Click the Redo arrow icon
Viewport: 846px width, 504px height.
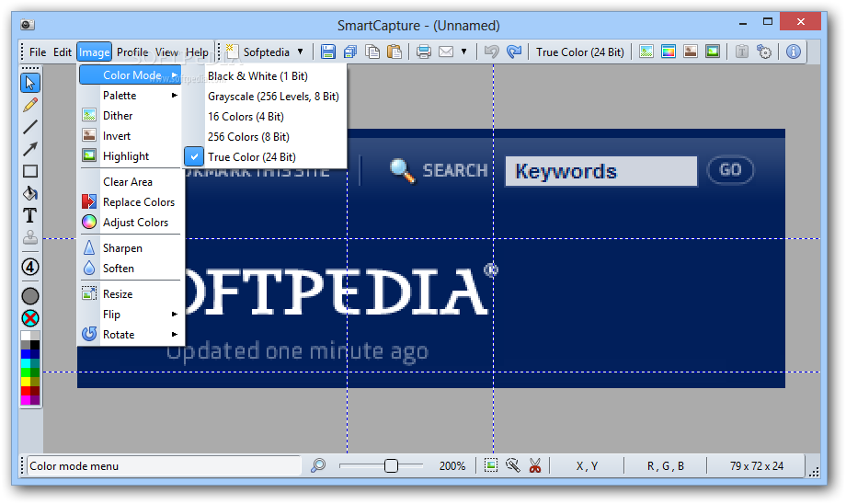[x=514, y=52]
